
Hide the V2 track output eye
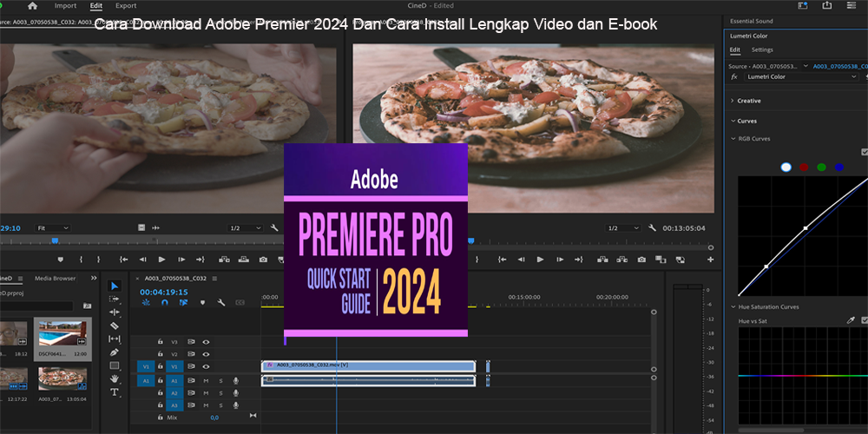(206, 354)
